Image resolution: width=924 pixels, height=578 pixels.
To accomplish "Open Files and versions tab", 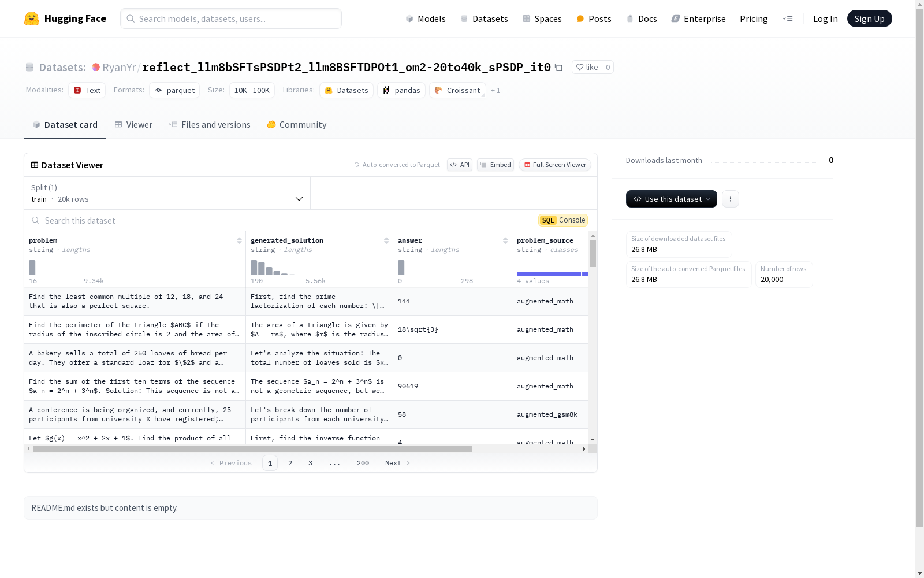I will [x=210, y=124].
